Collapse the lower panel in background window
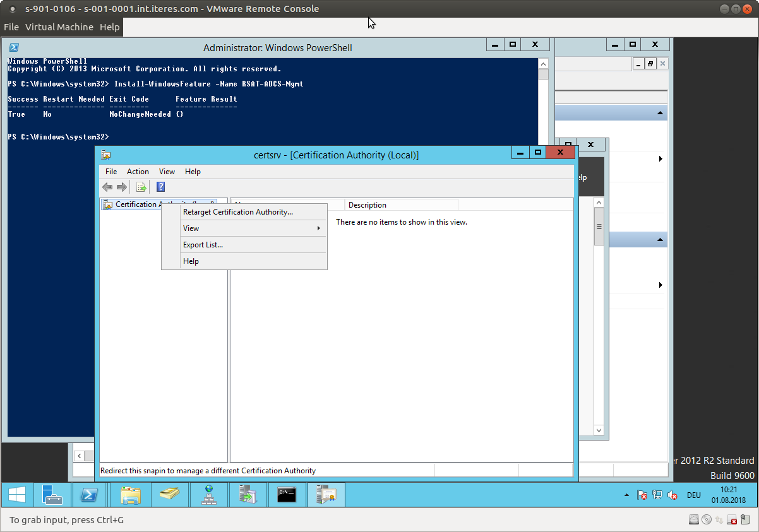759x532 pixels. coord(660,240)
